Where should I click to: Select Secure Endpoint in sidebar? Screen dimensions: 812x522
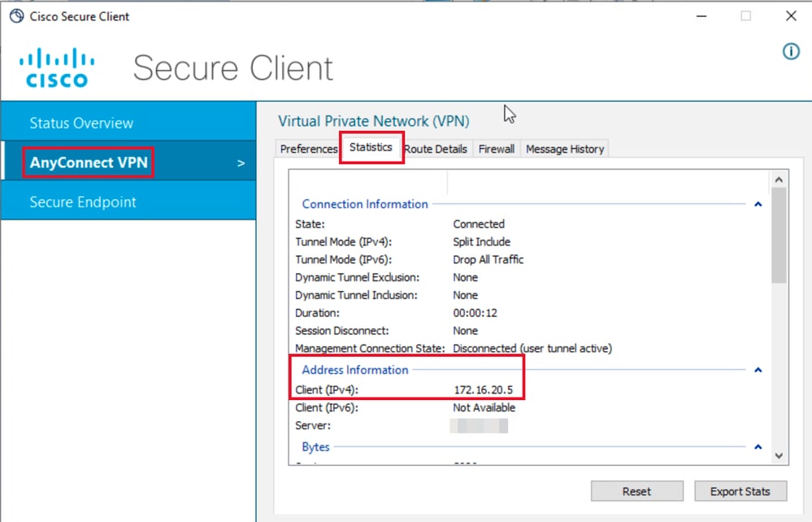[128, 202]
